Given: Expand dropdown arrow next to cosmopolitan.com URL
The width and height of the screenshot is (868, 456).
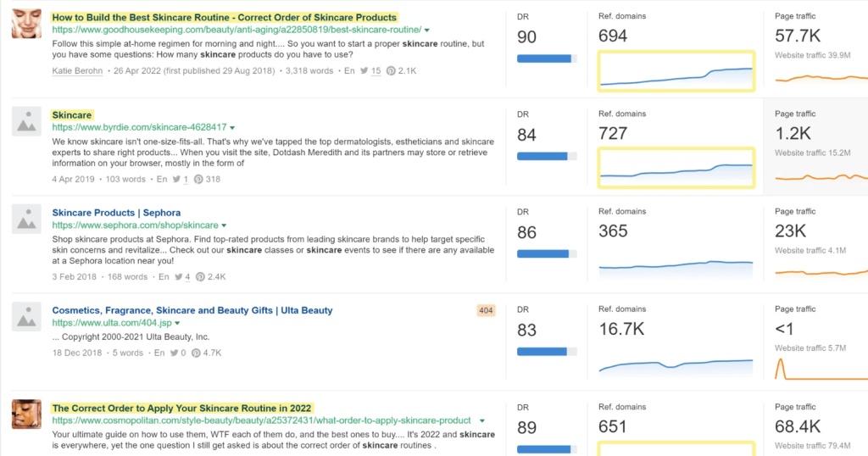Looking at the screenshot, I should pos(482,421).
